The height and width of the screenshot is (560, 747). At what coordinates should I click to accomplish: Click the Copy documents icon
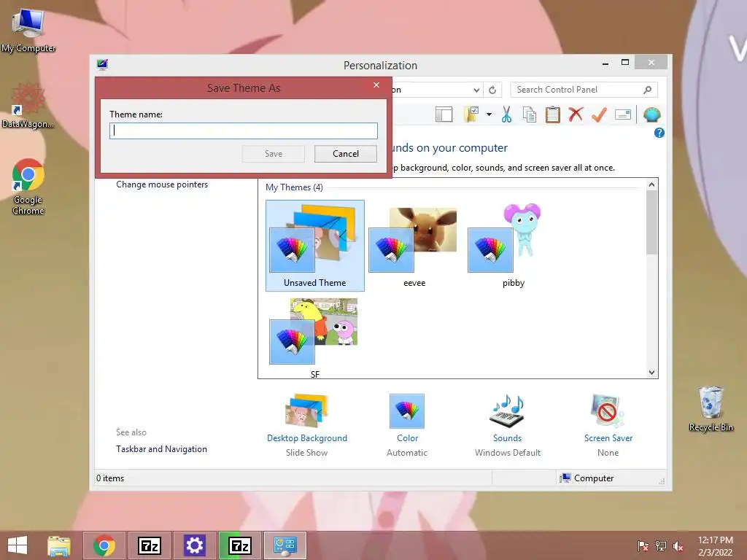point(530,114)
